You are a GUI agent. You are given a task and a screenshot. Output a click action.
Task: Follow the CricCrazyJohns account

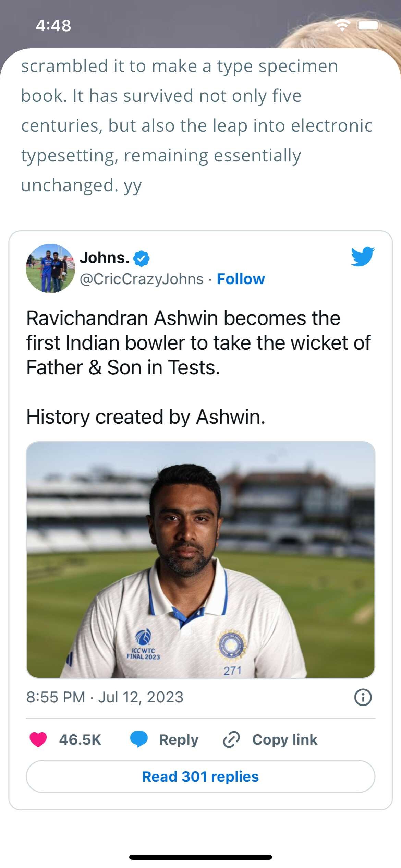pos(241,279)
